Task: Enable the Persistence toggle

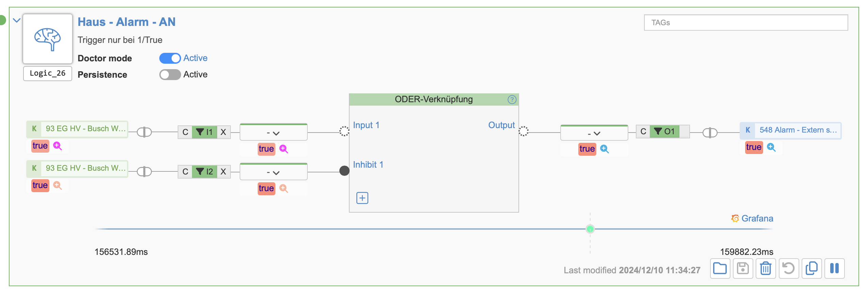Action: 170,75
